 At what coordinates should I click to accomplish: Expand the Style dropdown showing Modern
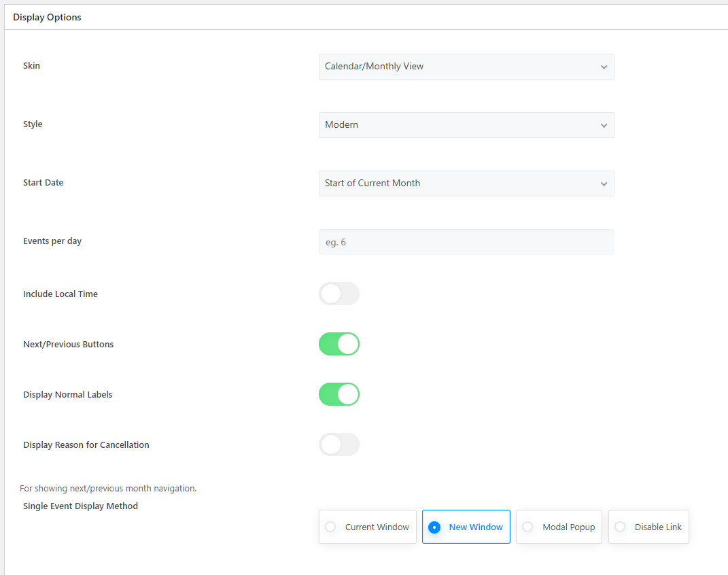point(466,125)
